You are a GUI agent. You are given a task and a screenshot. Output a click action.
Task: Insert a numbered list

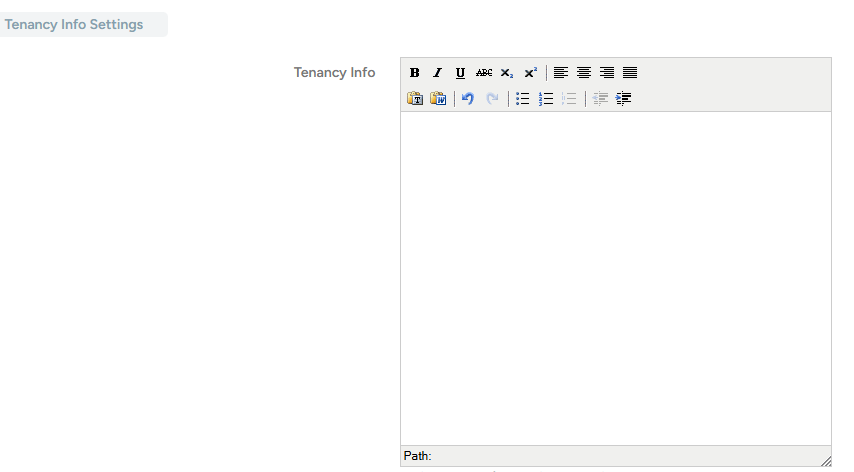pos(546,99)
